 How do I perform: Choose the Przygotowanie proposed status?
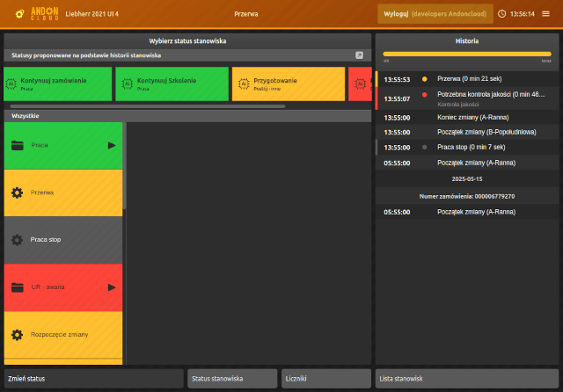tap(289, 83)
